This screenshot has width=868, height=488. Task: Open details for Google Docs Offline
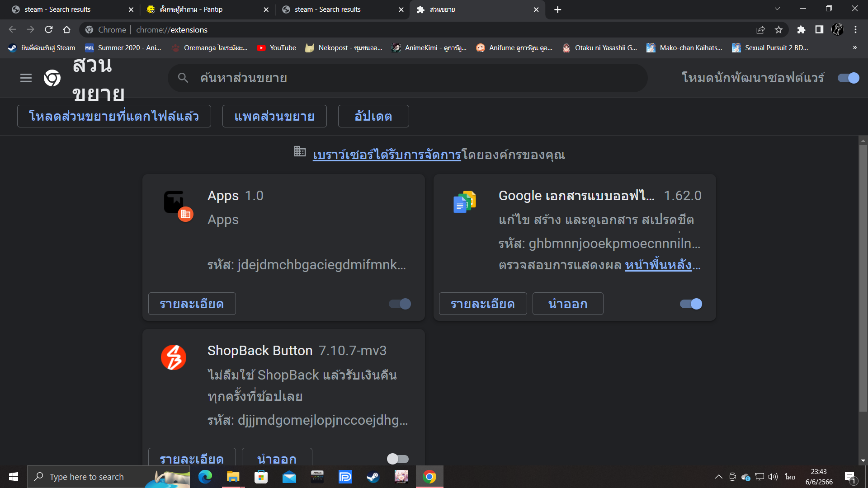point(483,304)
